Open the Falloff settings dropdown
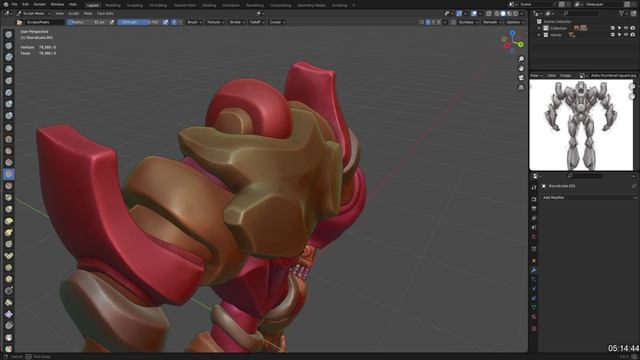Screen dimensions: 640x360 (x=257, y=22)
